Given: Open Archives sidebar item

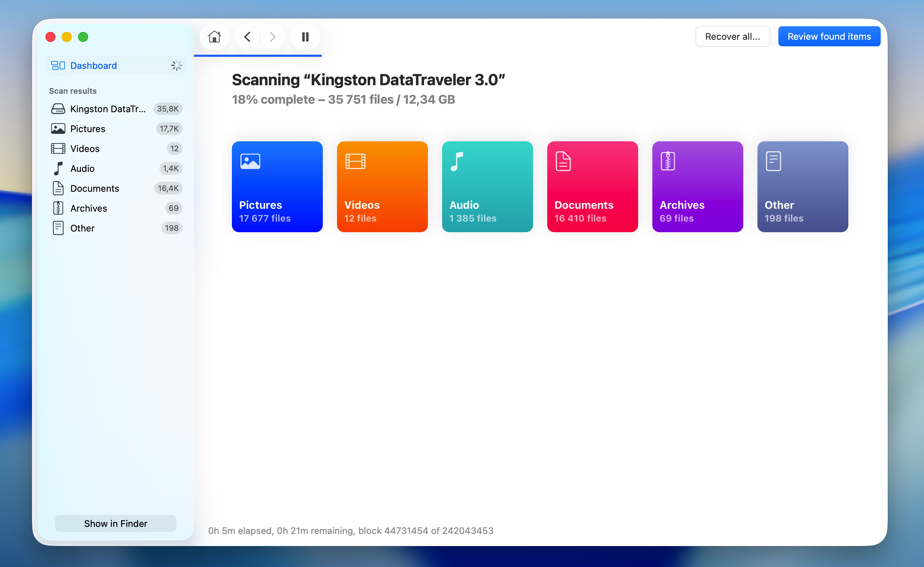Looking at the screenshot, I should (x=115, y=208).
